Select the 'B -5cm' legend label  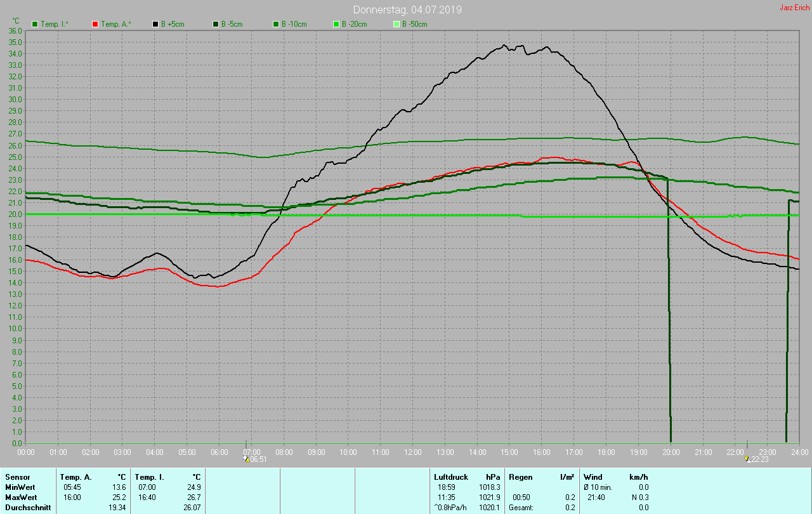pyautogui.click(x=232, y=24)
